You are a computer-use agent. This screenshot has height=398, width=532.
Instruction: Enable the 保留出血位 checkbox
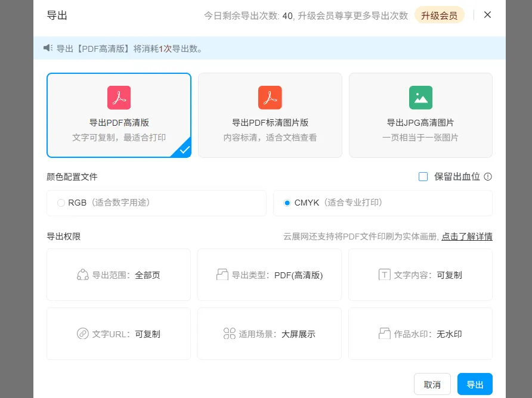(423, 176)
